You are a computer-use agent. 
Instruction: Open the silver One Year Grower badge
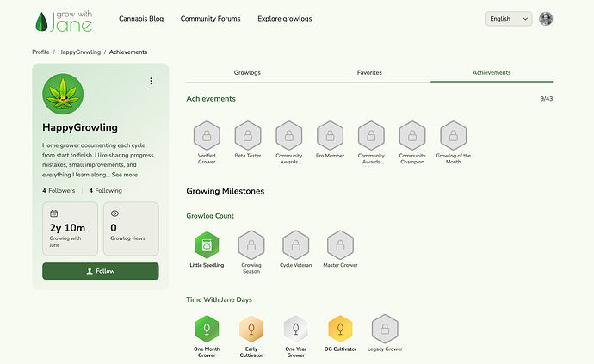[x=296, y=329]
